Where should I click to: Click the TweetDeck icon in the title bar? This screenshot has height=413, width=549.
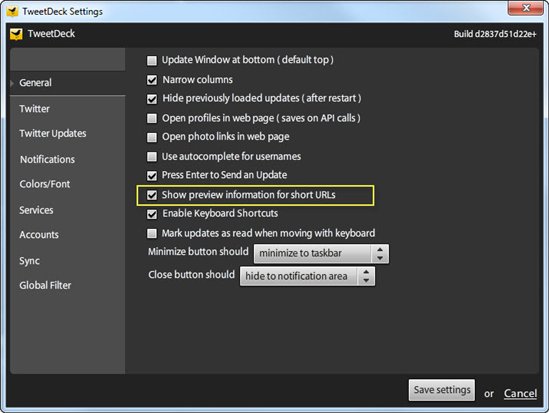coord(12,11)
